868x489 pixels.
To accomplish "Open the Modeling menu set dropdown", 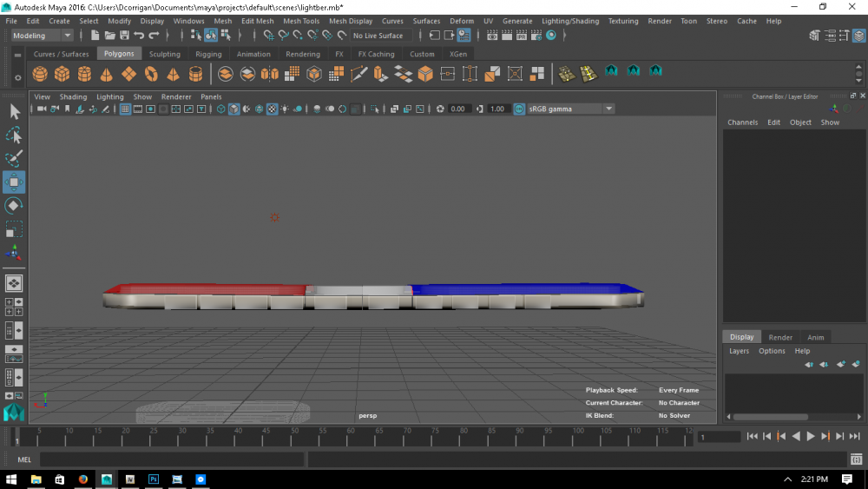I will tap(42, 36).
